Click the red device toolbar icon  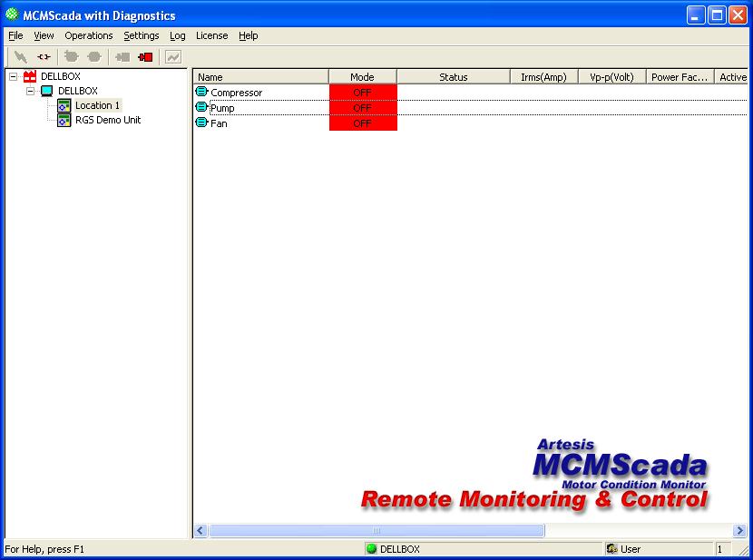(145, 57)
